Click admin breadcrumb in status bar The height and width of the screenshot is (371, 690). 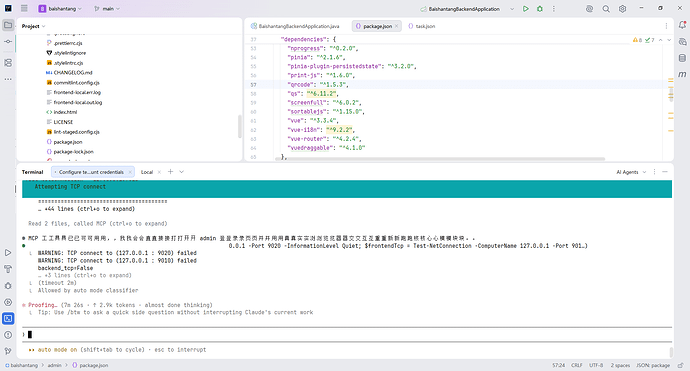[x=55, y=365]
